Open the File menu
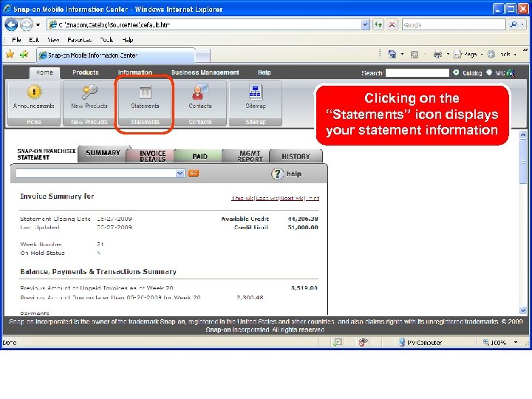Viewport: 532px width, 399px height. point(16,40)
